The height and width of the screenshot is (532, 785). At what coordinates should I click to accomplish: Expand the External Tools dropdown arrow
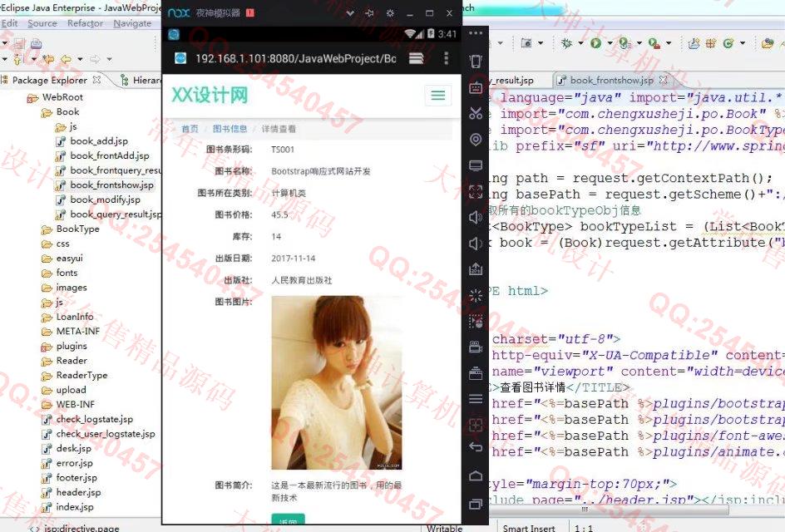pyautogui.click(x=669, y=43)
